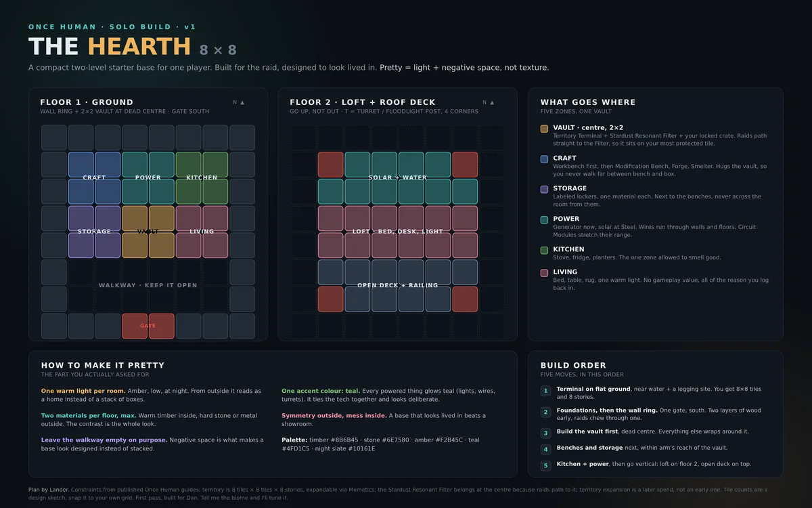Select the POWER label on the Floor 1 plan
812x508 pixels.
point(148,177)
